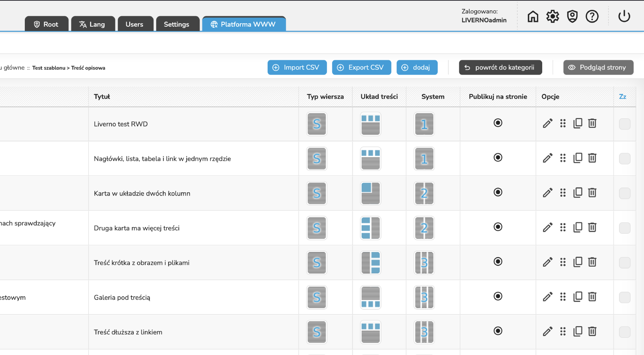Toggle publish radio for Nagłówki, lista, tabela row
644x355 pixels.
coord(498,158)
